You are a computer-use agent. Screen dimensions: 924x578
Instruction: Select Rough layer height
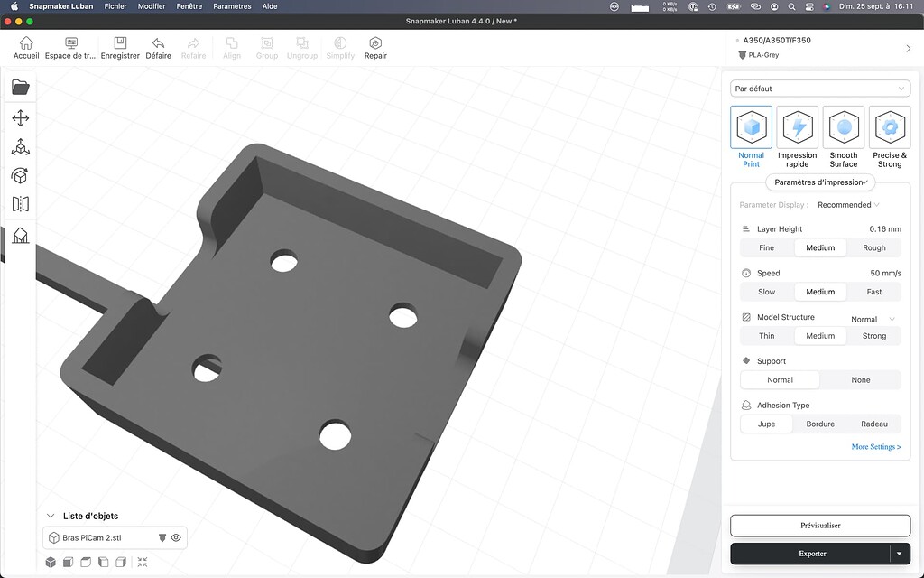(873, 247)
